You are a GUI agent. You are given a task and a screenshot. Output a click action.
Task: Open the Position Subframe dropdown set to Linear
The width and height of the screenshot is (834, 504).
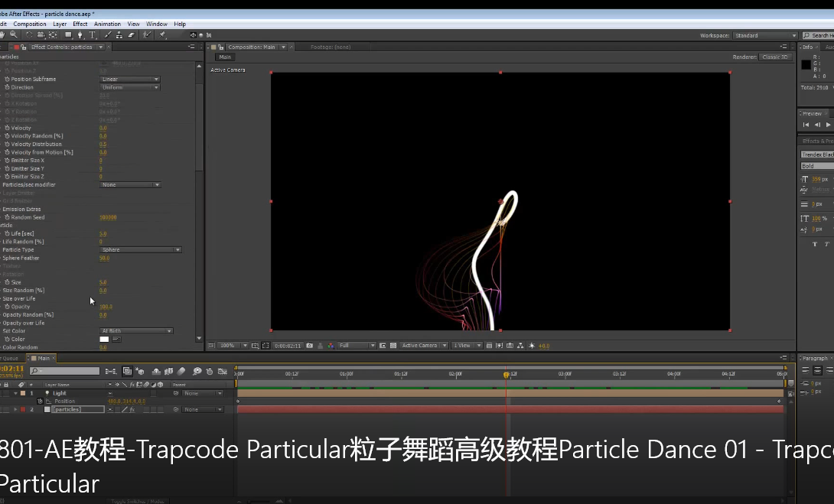130,80
